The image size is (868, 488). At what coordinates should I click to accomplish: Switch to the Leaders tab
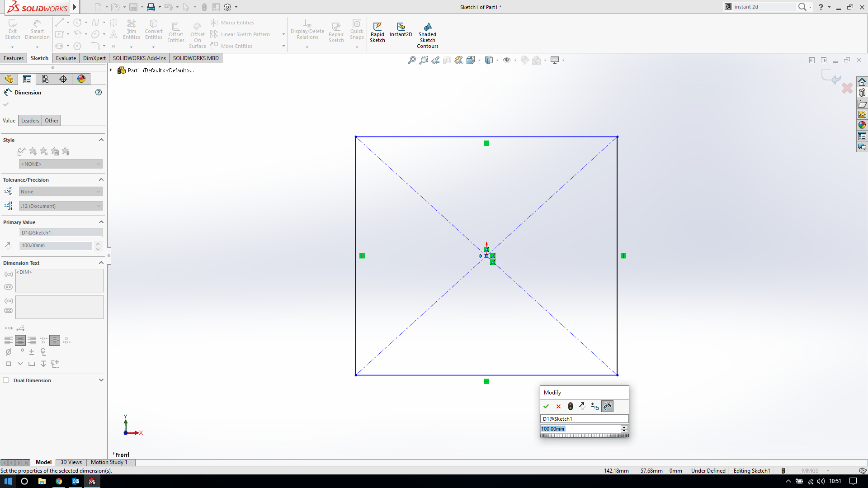click(x=30, y=121)
